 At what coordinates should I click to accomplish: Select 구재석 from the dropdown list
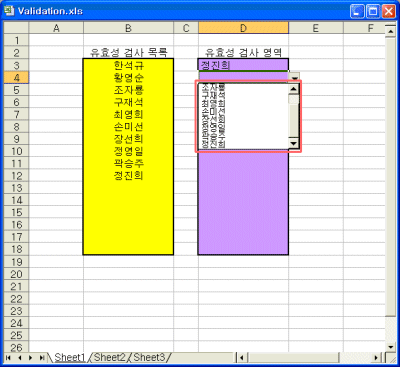pos(213,96)
